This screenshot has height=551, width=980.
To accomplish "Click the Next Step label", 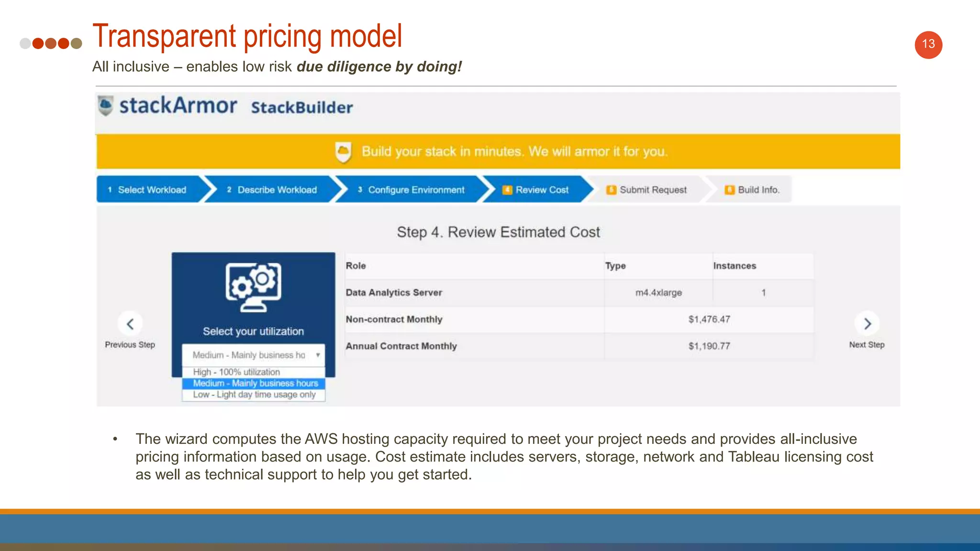I will (867, 344).
